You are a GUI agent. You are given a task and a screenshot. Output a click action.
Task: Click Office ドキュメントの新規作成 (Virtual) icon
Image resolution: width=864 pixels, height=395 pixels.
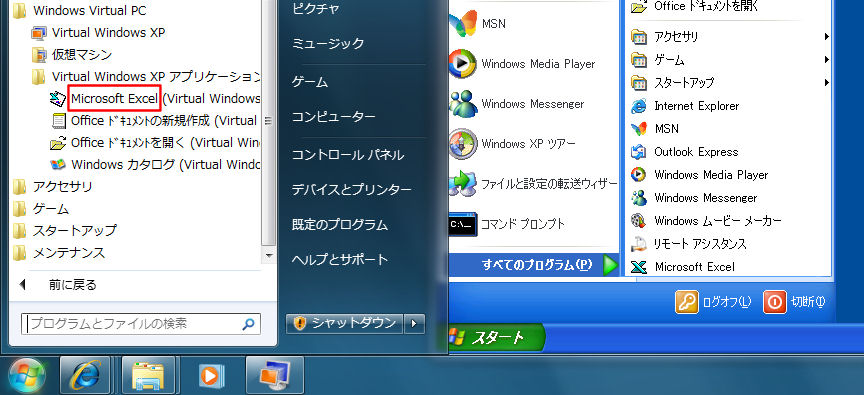pyautogui.click(x=58, y=121)
